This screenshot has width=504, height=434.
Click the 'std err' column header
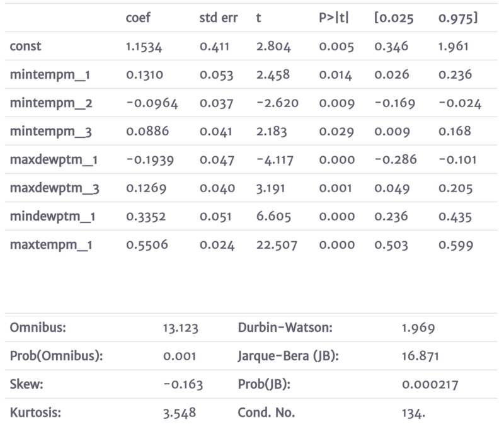(x=218, y=18)
